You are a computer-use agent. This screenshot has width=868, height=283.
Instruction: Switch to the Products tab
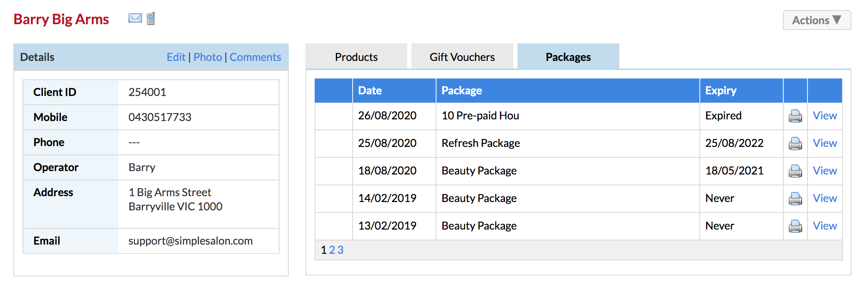coord(356,56)
